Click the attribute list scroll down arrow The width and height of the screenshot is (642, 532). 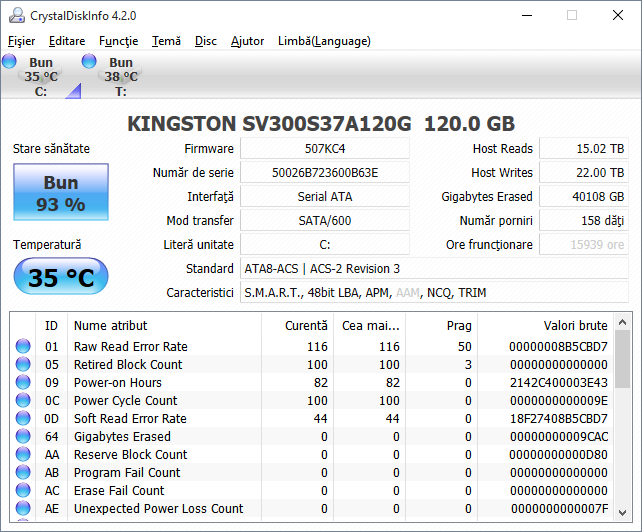point(622,512)
